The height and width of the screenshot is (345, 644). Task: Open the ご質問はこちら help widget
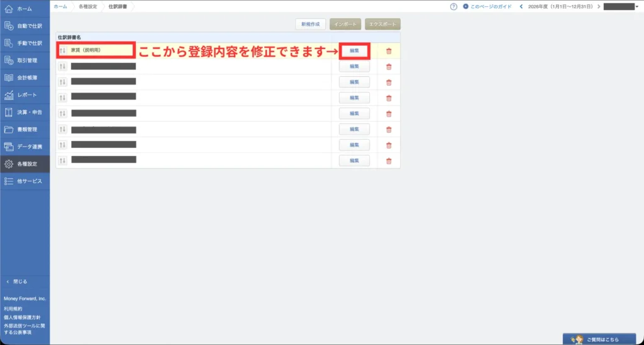click(599, 339)
